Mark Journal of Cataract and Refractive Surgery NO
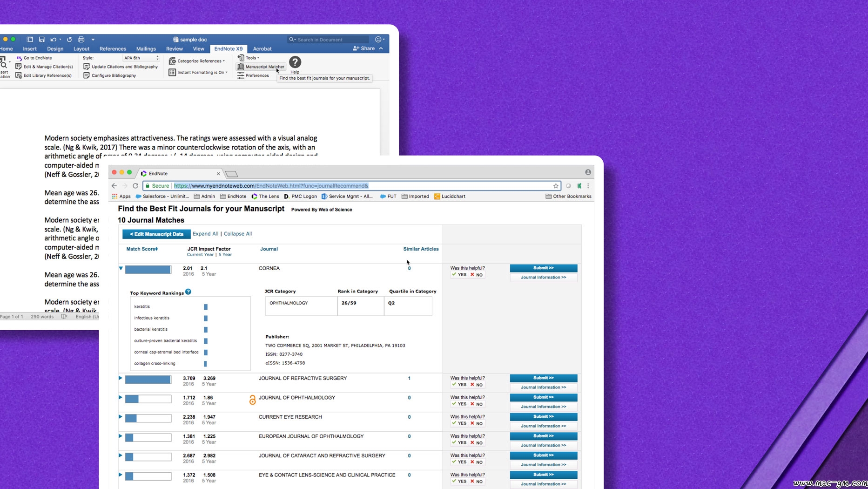This screenshot has width=868, height=489. tap(477, 462)
